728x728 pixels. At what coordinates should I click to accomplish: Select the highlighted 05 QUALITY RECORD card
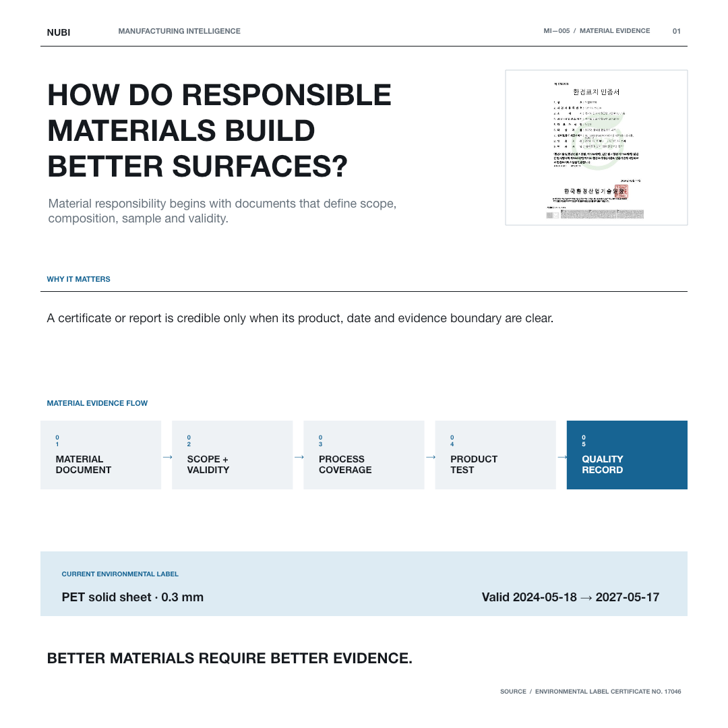(627, 455)
